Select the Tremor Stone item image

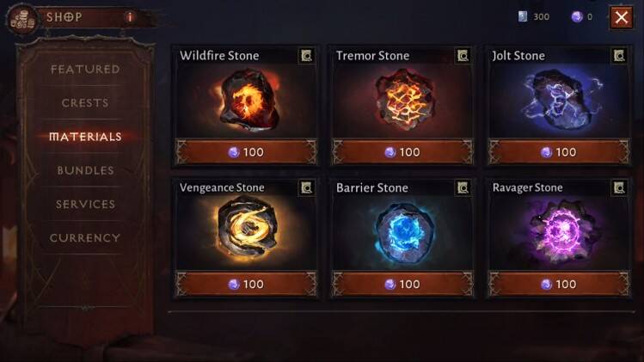click(x=405, y=100)
